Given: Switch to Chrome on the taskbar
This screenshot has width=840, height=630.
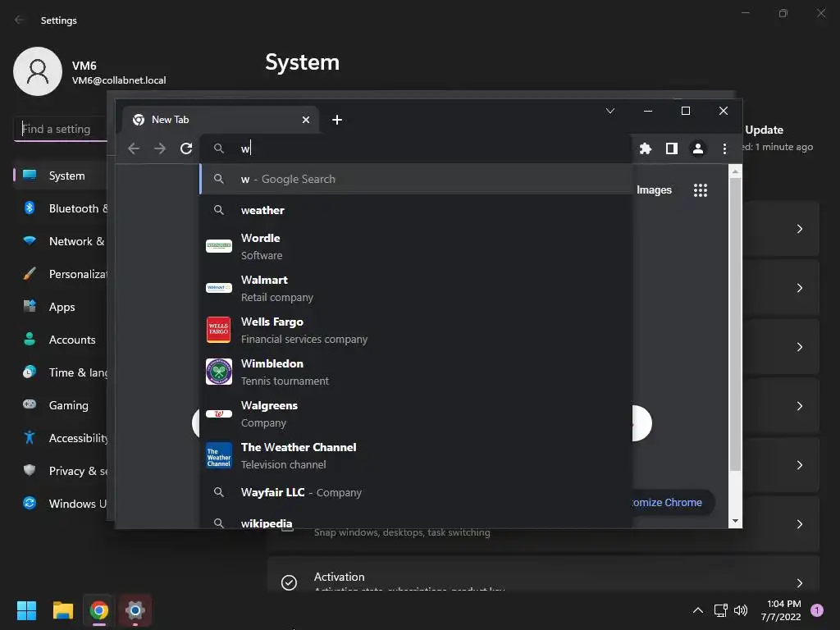Looking at the screenshot, I should coord(99,610).
